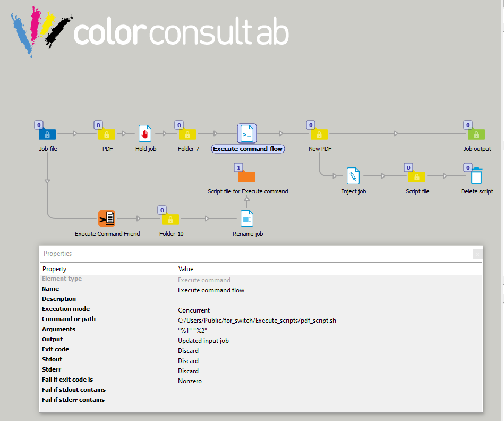Click the Folder 10 icon
This screenshot has width=504, height=421.
pos(170,218)
